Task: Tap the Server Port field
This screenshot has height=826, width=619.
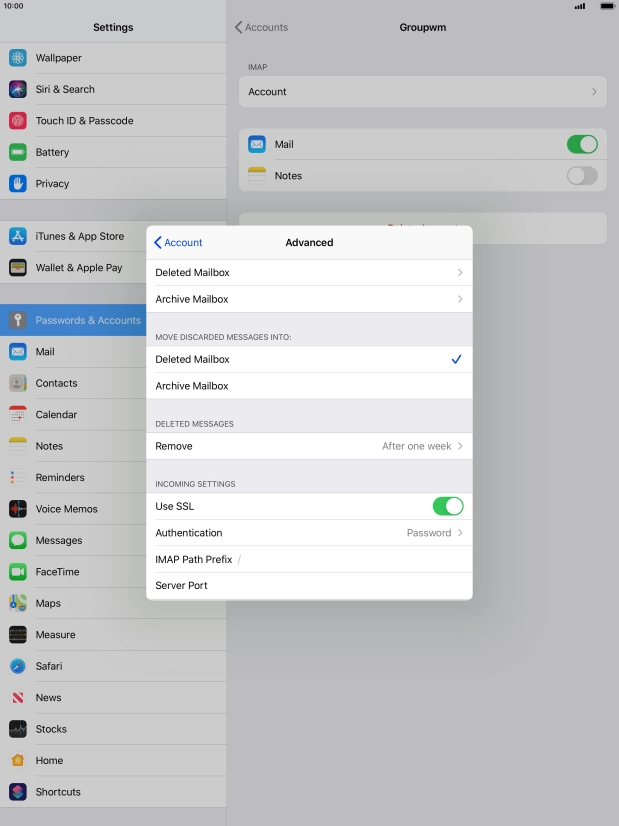Action: [x=309, y=585]
